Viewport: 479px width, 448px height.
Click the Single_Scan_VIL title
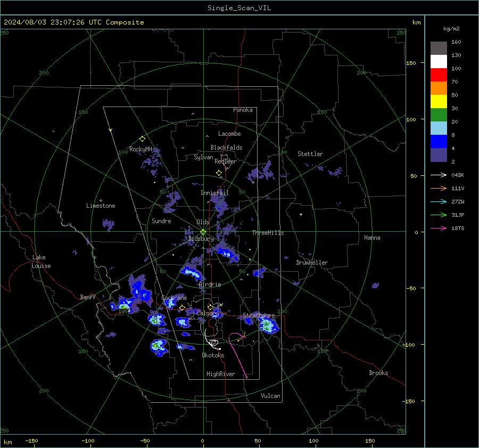(239, 8)
